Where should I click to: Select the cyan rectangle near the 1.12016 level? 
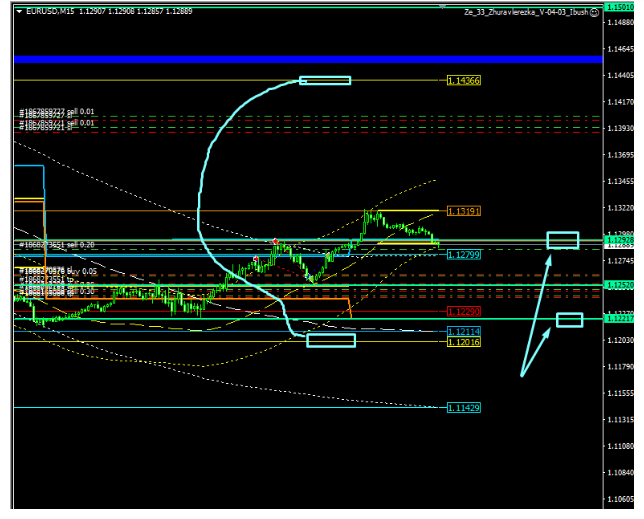click(331, 340)
